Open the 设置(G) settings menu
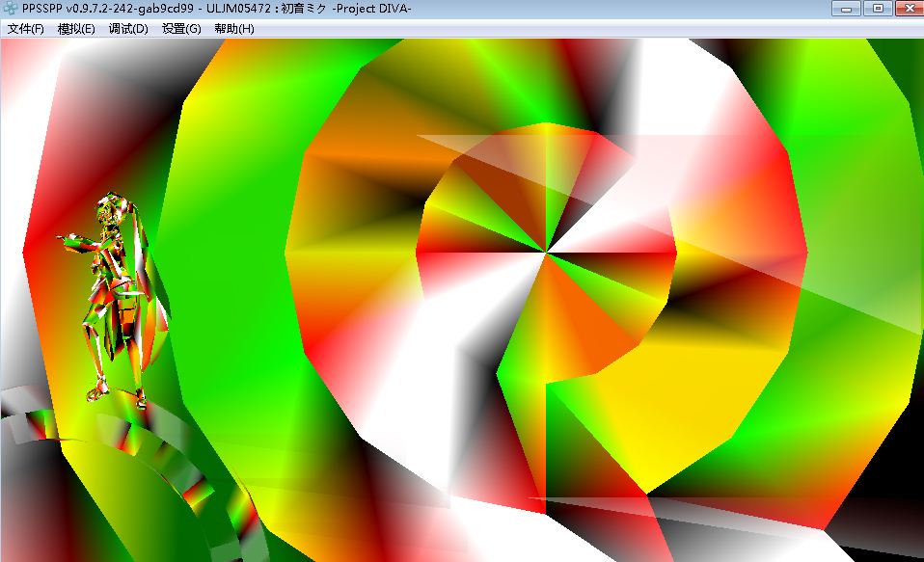The image size is (924, 562). pyautogui.click(x=181, y=29)
